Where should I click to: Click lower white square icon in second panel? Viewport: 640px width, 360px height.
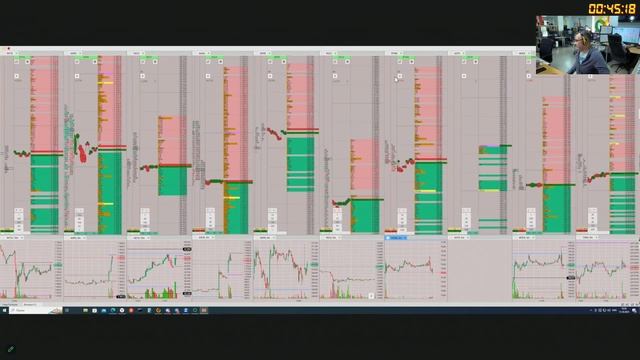77,76
